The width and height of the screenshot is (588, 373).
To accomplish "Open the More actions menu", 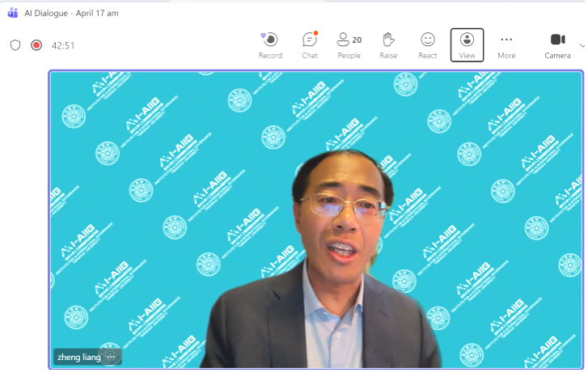I will [x=506, y=45].
